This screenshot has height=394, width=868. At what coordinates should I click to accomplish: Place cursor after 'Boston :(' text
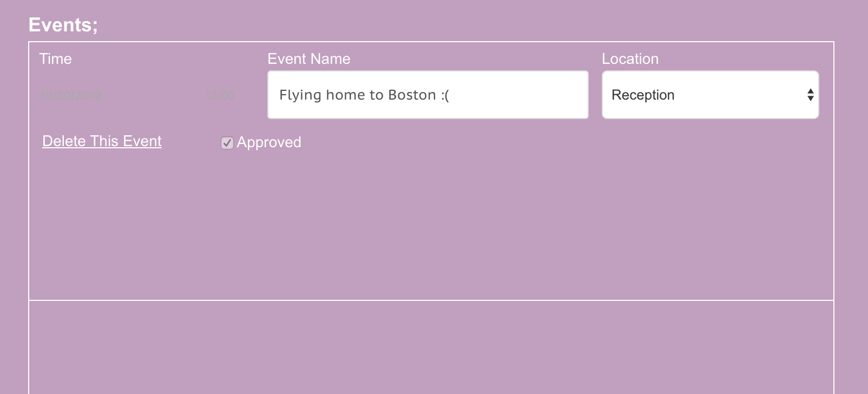tap(450, 95)
